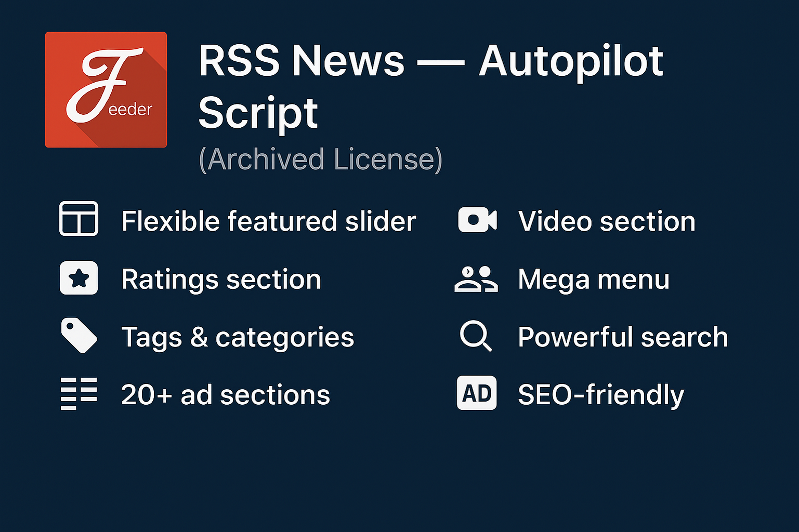Click the layout icon beside Flexible featured slider
Image resolution: width=799 pixels, height=532 pixels.
[x=79, y=219]
